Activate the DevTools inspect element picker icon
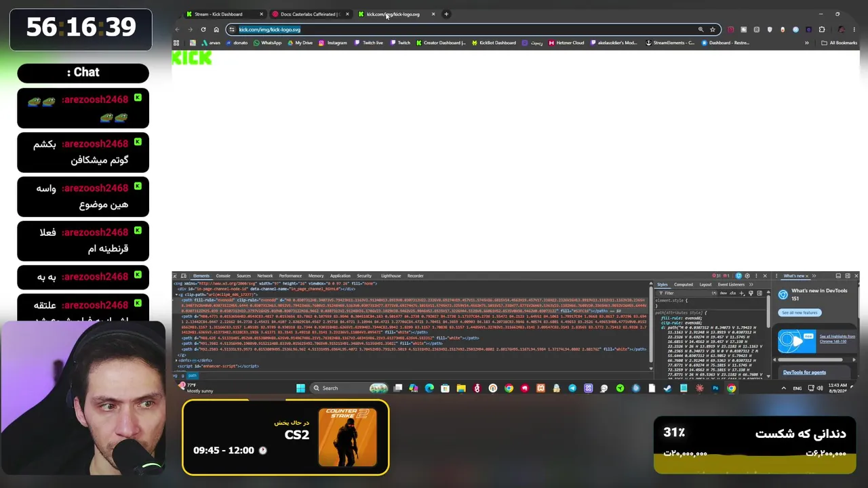Viewport: 868px width, 488px height. point(175,276)
